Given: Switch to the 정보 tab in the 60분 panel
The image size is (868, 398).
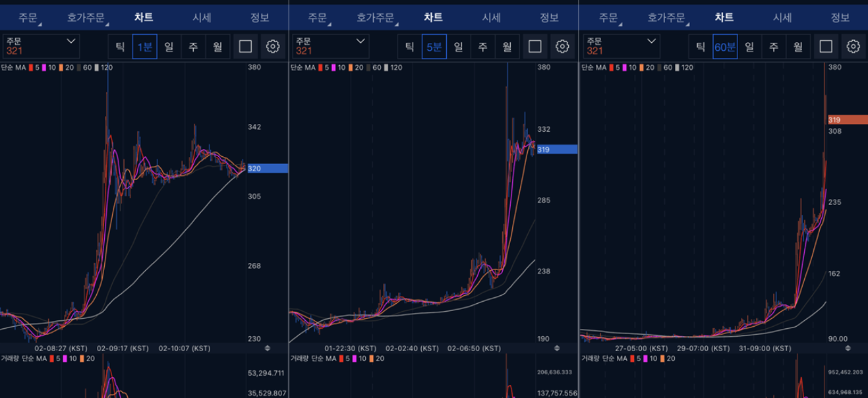Looking at the screenshot, I should [839, 18].
